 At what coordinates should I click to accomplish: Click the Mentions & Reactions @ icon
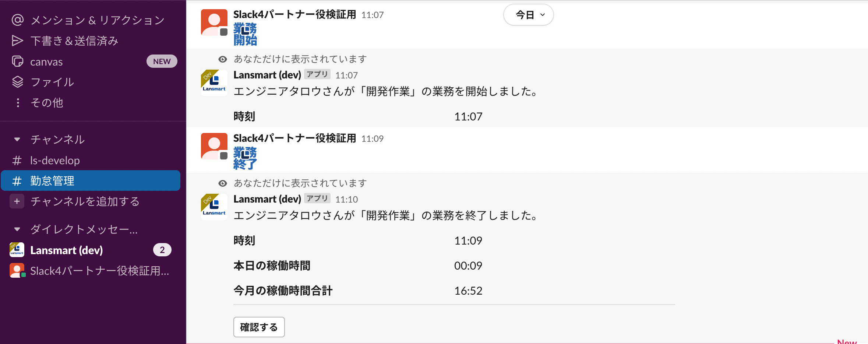(17, 20)
